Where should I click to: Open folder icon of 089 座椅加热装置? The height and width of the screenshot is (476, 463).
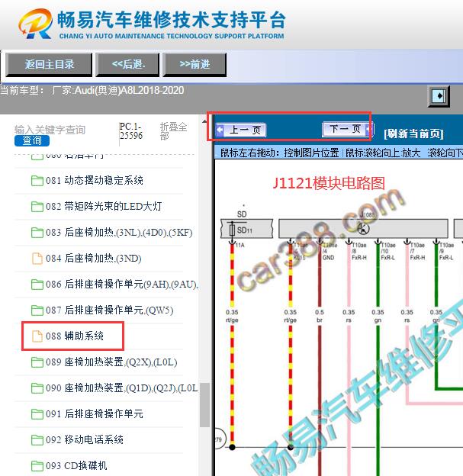click(x=37, y=362)
